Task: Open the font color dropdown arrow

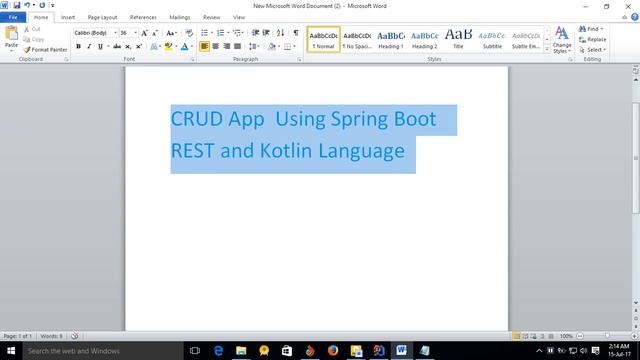Action: tap(192, 47)
